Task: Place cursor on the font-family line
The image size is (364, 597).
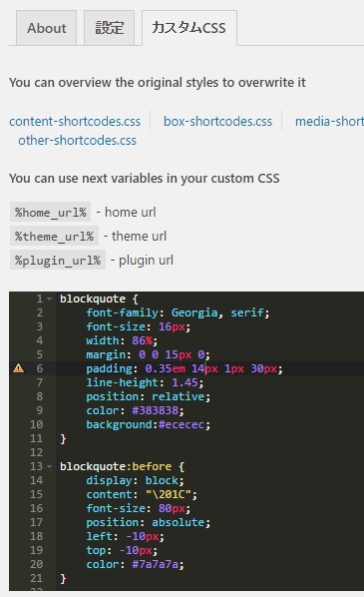Action: point(209,312)
